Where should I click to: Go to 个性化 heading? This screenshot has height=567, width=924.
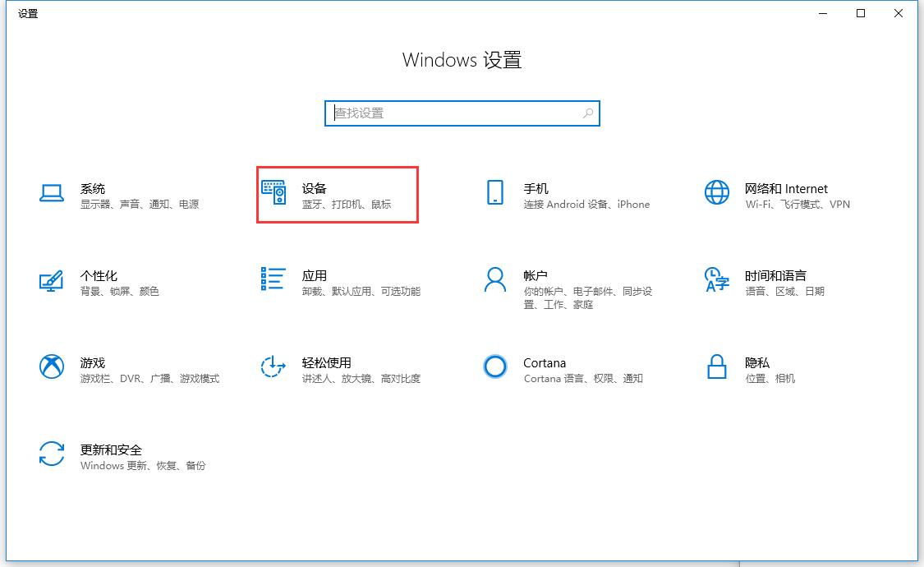(x=99, y=276)
